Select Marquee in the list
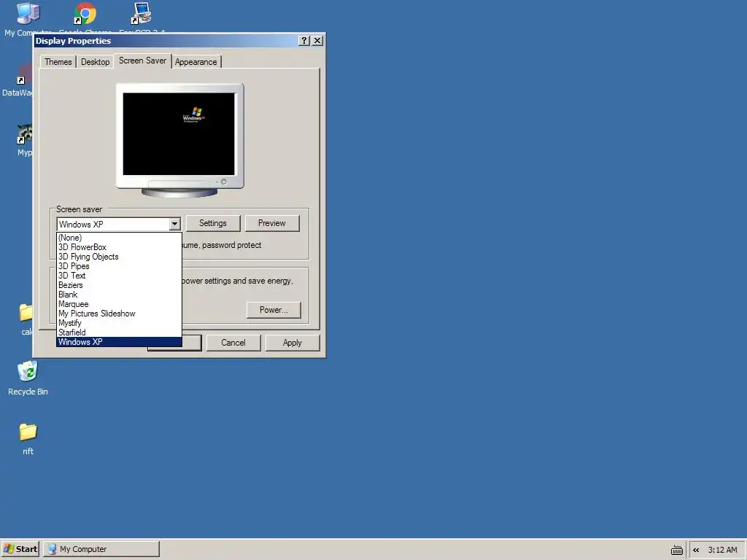The width and height of the screenshot is (747, 560). [119, 304]
